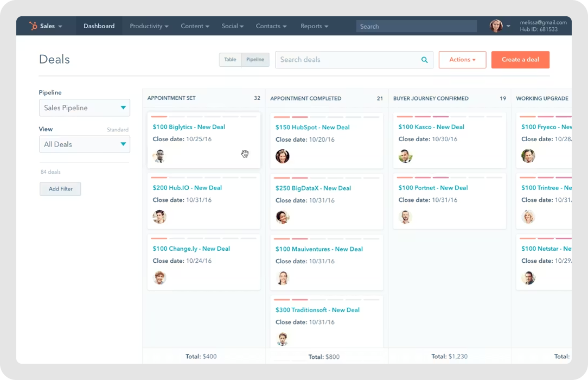Click the contact avatar on the Kasco deal
The height and width of the screenshot is (380, 588).
pos(405,156)
